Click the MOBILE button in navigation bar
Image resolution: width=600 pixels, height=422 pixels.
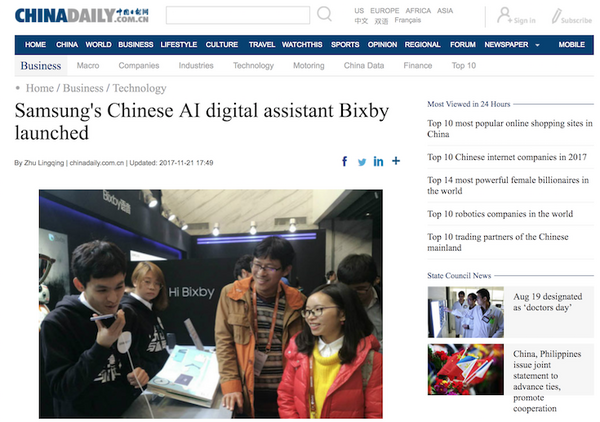pos(572,45)
